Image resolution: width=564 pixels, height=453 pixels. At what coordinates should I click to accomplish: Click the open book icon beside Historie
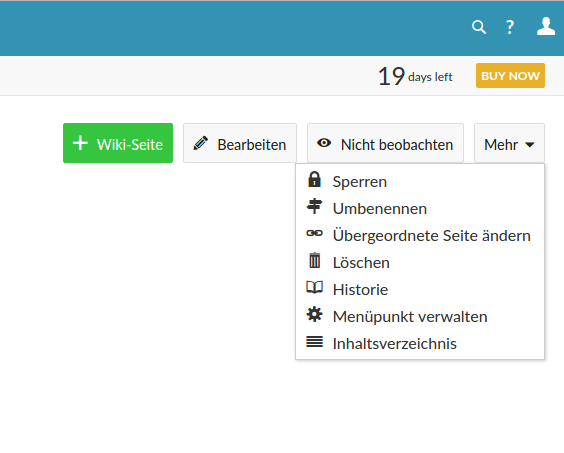(x=314, y=287)
